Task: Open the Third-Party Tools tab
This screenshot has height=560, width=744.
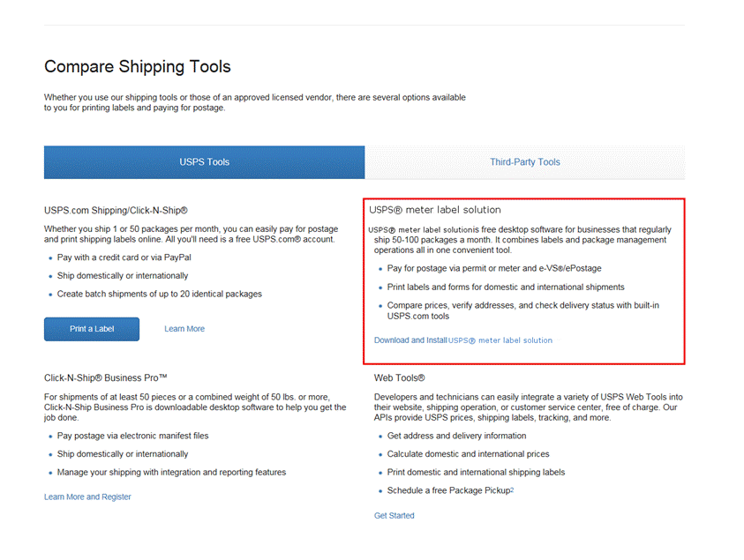Action: point(525,162)
